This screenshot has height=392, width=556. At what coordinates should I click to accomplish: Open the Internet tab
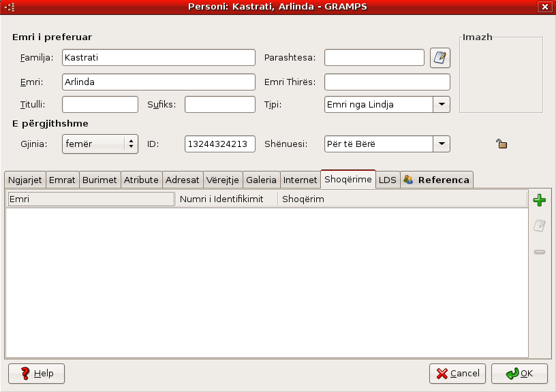coord(300,180)
